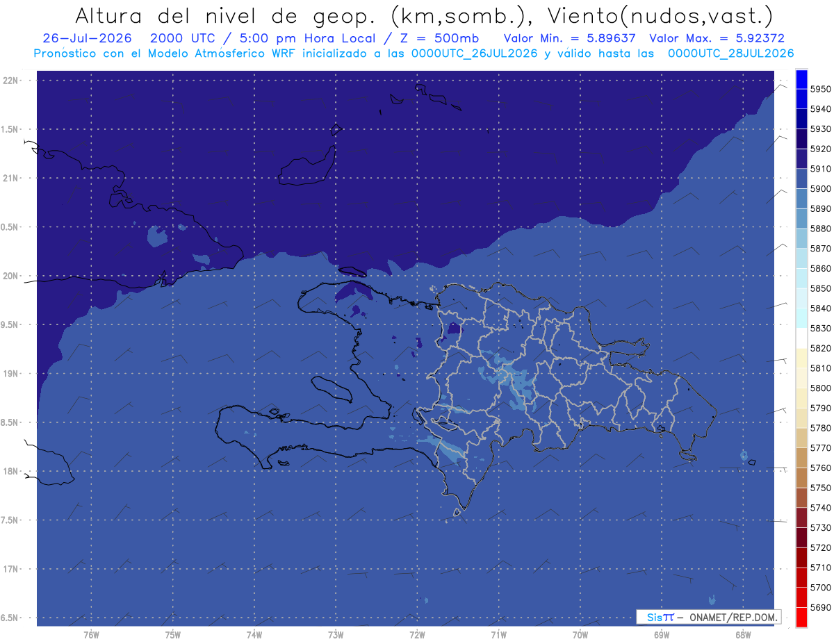834x644 pixels.
Task: Click the '7.5N' latitude label
Action: point(10,520)
